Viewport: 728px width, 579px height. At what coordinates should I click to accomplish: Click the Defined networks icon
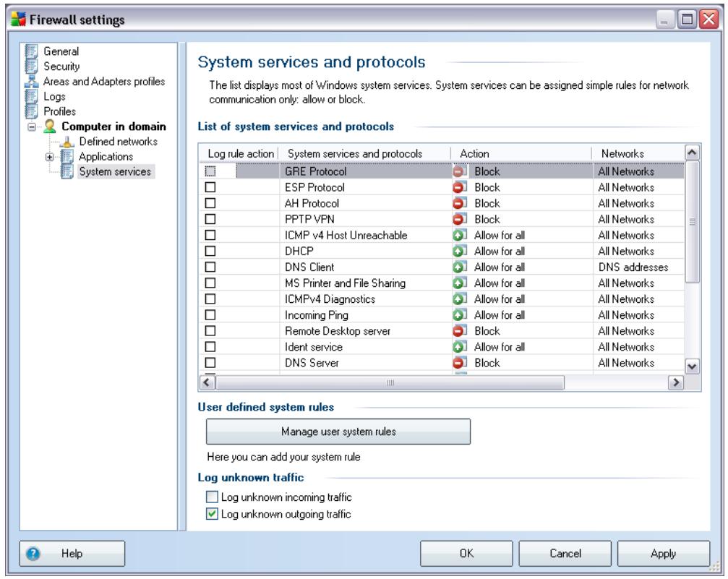pyautogui.click(x=67, y=142)
